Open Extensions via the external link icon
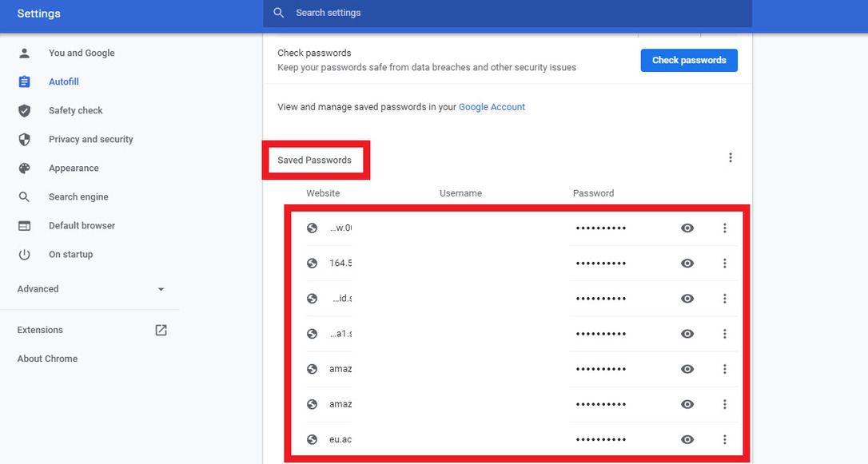 (x=161, y=330)
